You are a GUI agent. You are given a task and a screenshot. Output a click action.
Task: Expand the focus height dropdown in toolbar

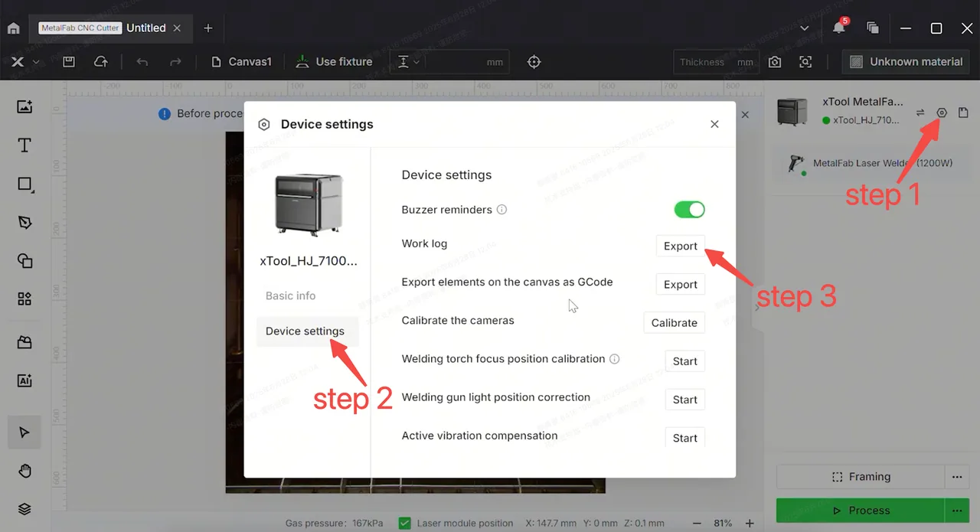(410, 62)
